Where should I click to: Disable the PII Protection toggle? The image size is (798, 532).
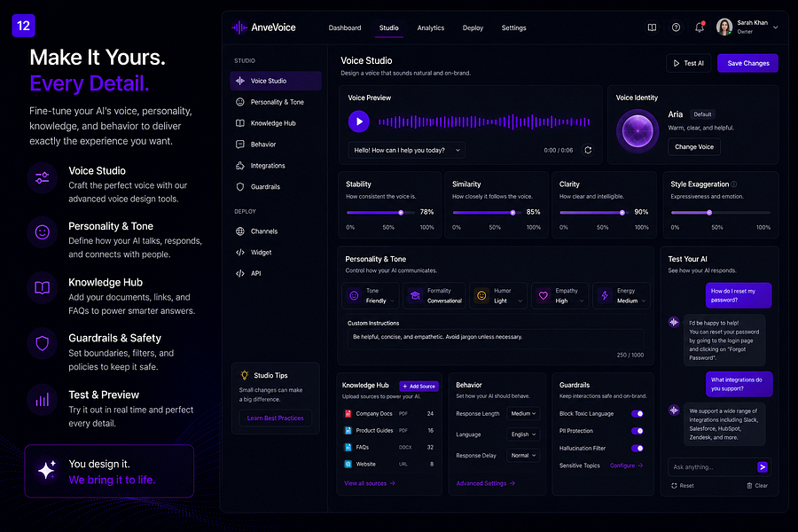[x=638, y=431]
